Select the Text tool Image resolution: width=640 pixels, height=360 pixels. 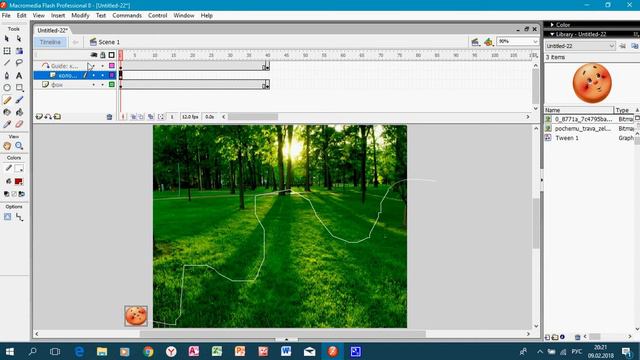19,76
